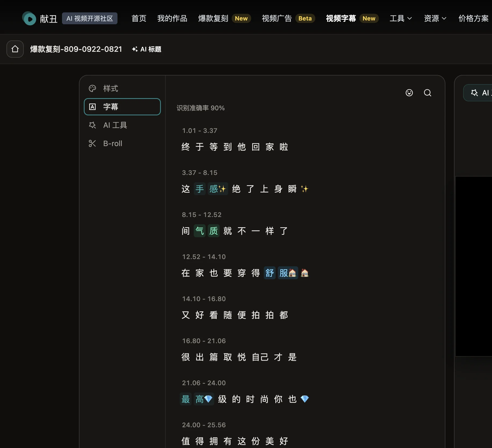The image size is (492, 448).
Task: Open 视频字幕 navigation item
Action: pos(352,18)
